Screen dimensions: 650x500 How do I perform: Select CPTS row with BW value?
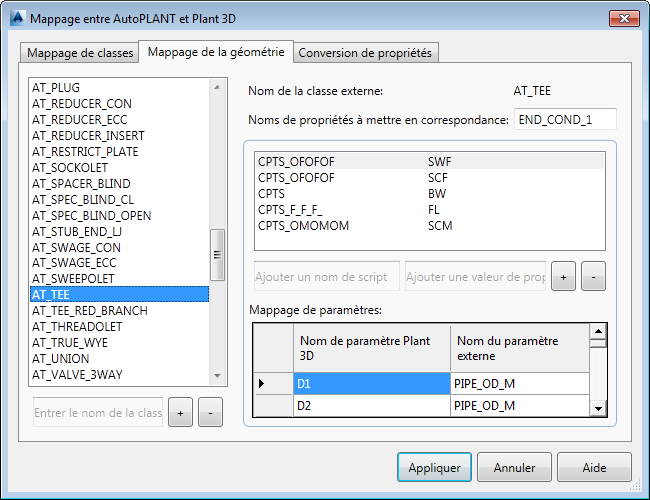[429, 194]
